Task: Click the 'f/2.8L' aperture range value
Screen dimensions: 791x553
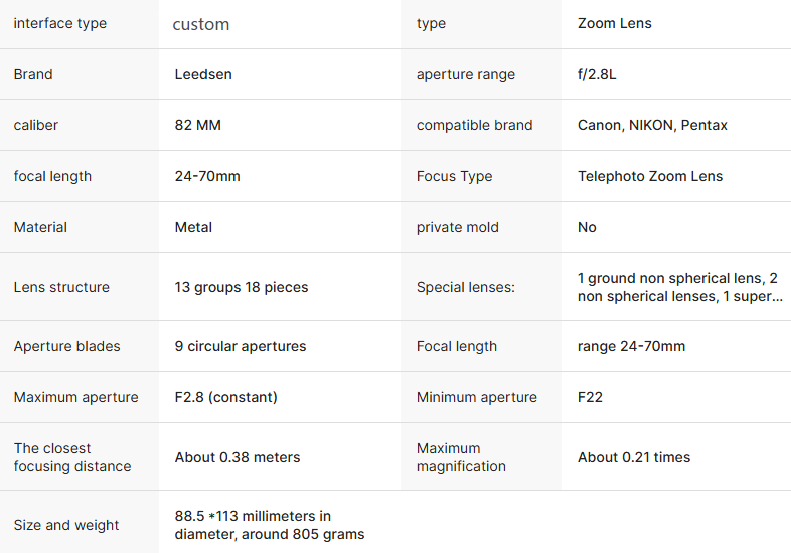Action: (597, 74)
